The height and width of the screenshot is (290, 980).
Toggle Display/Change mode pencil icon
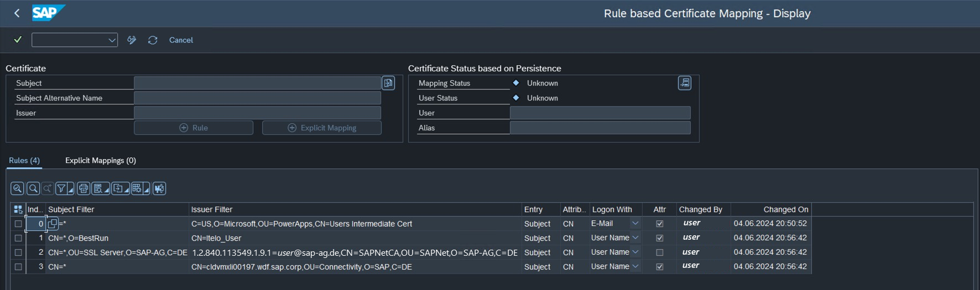click(132, 40)
